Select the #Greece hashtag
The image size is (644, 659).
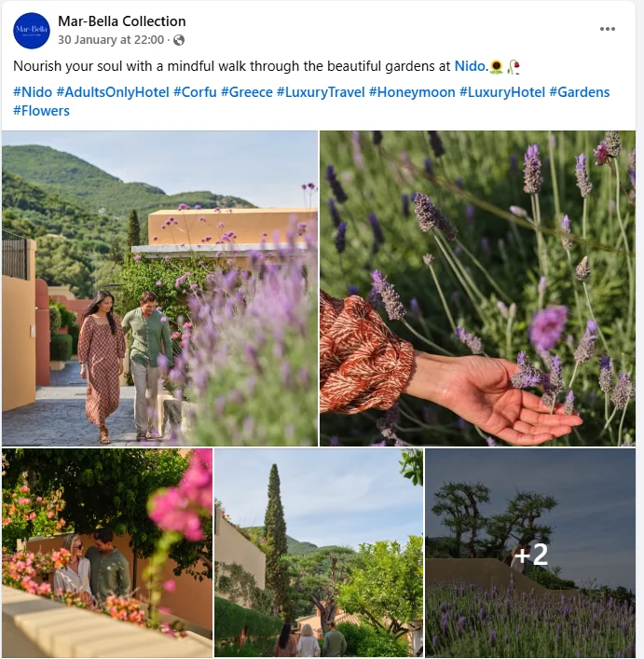247,92
